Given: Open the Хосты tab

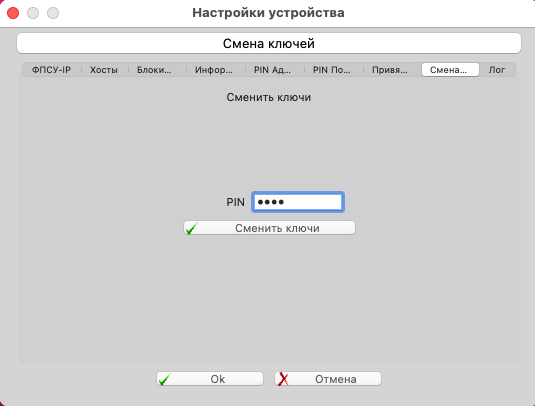Looking at the screenshot, I should [104, 70].
